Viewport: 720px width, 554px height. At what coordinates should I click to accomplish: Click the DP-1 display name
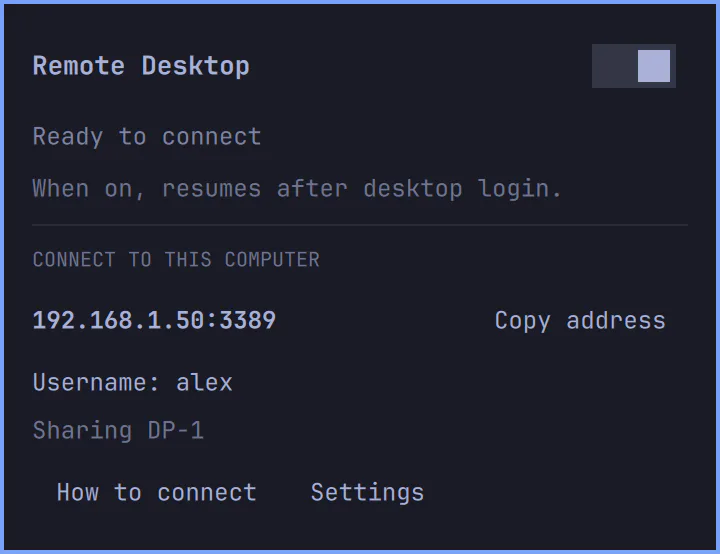(175, 431)
